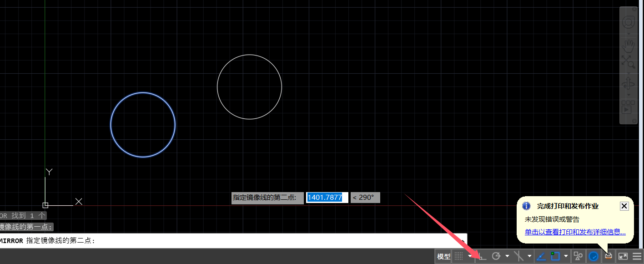Click 未发现错误或警告 message text
Image resolution: width=644 pixels, height=264 pixels.
(552, 219)
